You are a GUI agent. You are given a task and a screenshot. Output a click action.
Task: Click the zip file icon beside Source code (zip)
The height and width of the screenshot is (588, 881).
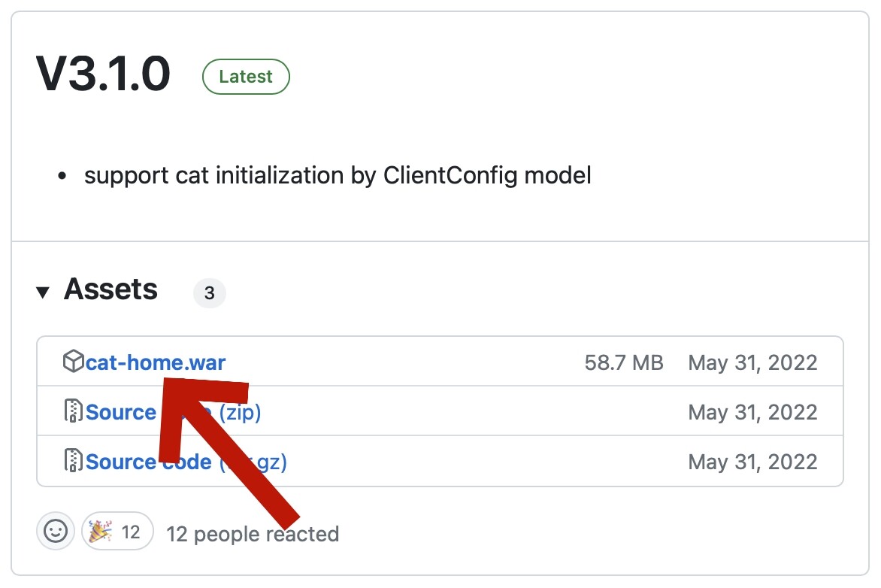point(72,412)
